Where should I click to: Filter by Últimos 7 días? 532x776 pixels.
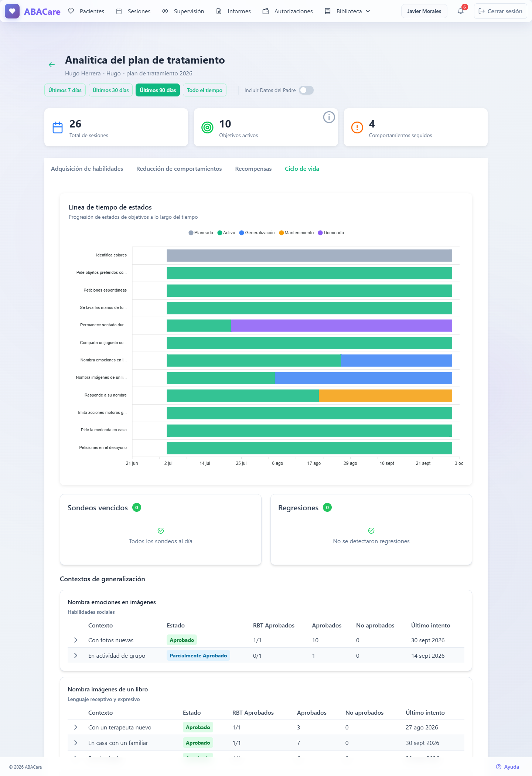65,90
